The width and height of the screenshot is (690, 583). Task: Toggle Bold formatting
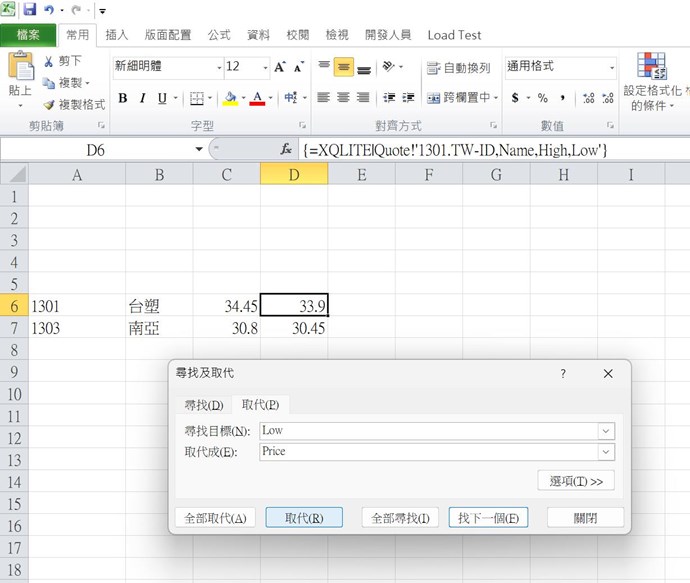coord(123,98)
